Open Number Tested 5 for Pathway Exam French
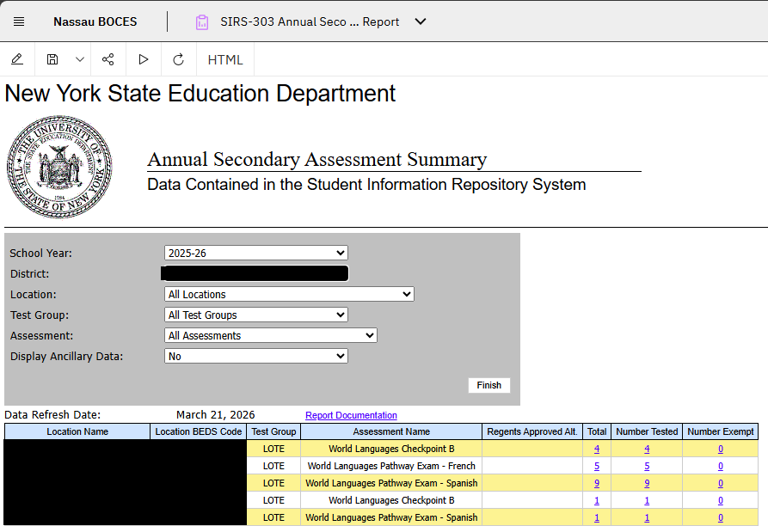The image size is (768, 532). point(647,466)
